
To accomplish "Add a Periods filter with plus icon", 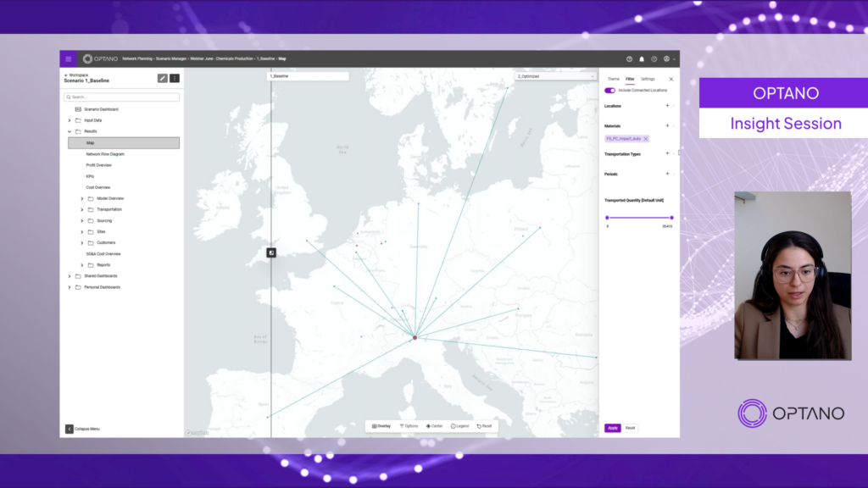I will (x=667, y=174).
